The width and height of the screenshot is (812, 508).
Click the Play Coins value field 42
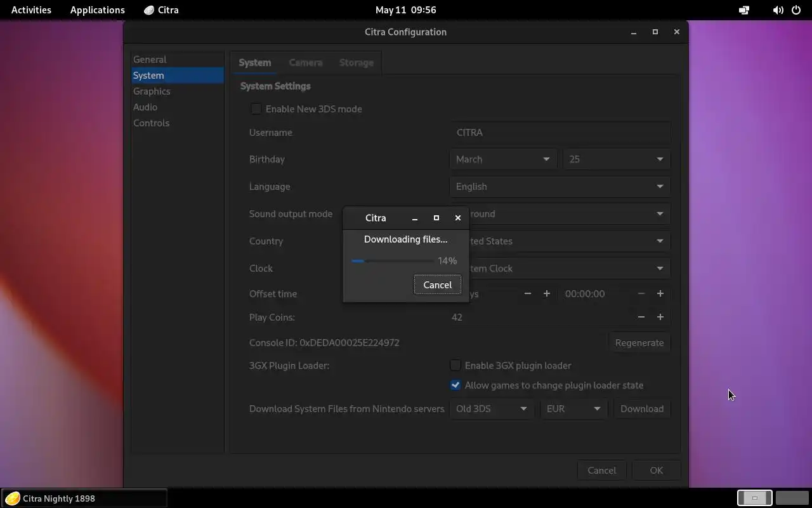(x=541, y=317)
